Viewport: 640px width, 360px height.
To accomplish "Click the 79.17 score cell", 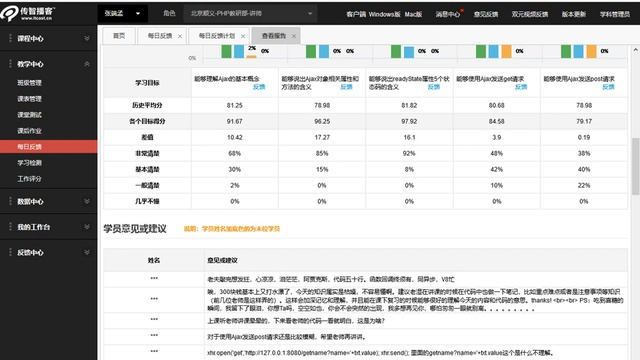I will pos(584,121).
